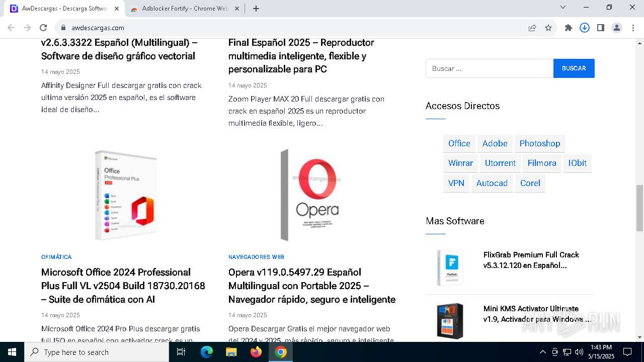Bookmark this page with star icon
Image resolution: width=644 pixels, height=362 pixels.
click(548, 28)
